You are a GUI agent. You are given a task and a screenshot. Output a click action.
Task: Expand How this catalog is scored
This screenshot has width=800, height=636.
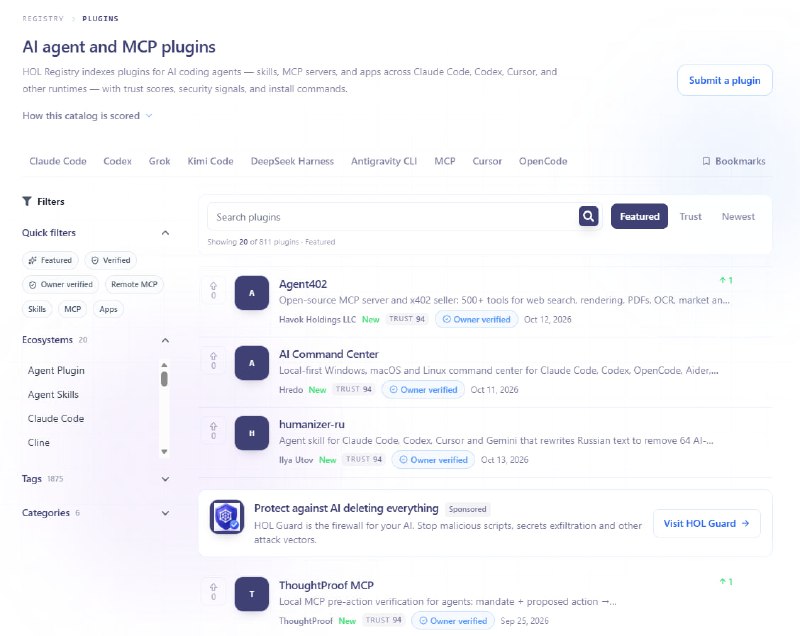pos(87,116)
